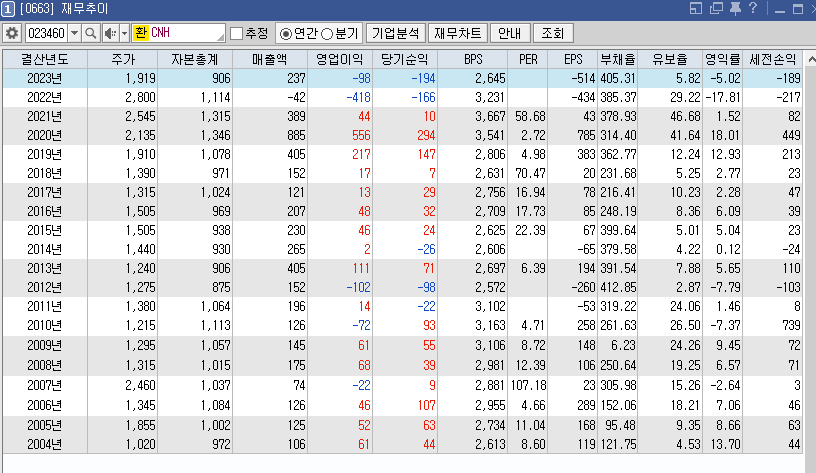Click 매출액 value 885 for 2020년
Image resolution: width=816 pixels, height=473 pixels.
point(296,135)
